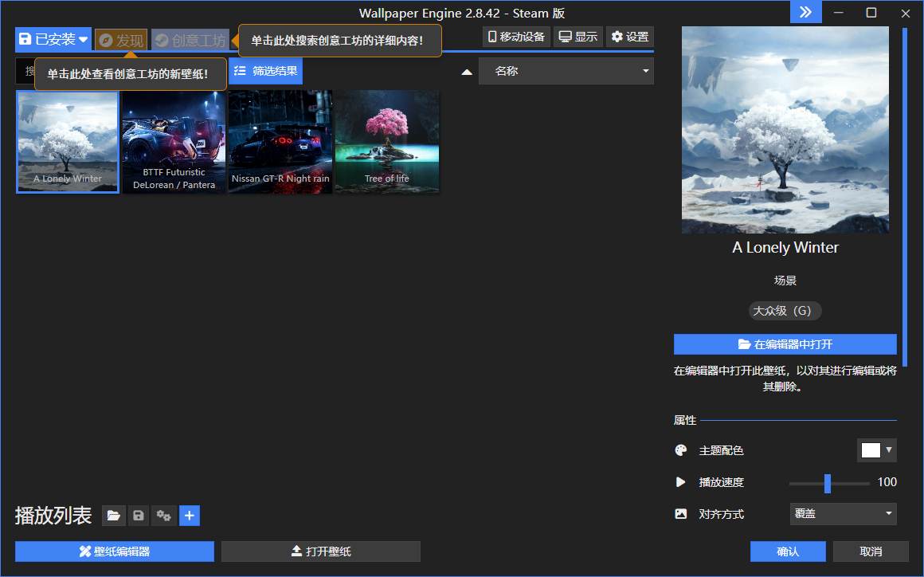The height and width of the screenshot is (577, 924).
Task: Maximize the Wallpaper Engine window
Action: click(871, 13)
